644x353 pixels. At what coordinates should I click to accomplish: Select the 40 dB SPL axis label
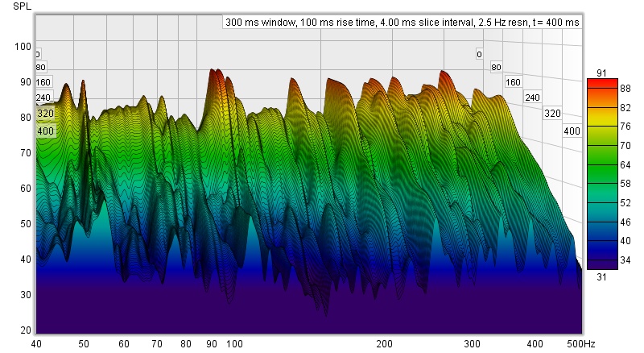click(26, 260)
